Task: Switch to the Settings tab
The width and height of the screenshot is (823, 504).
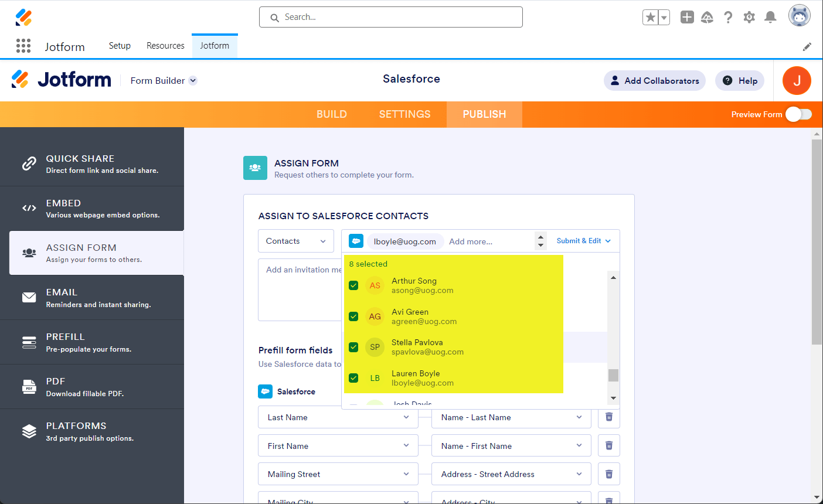Action: pos(405,114)
